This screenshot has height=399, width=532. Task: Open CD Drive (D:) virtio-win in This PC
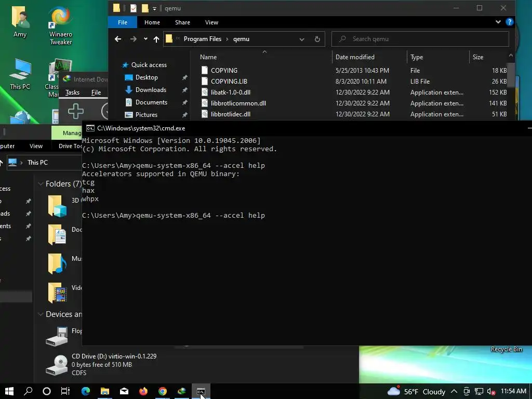(x=102, y=365)
